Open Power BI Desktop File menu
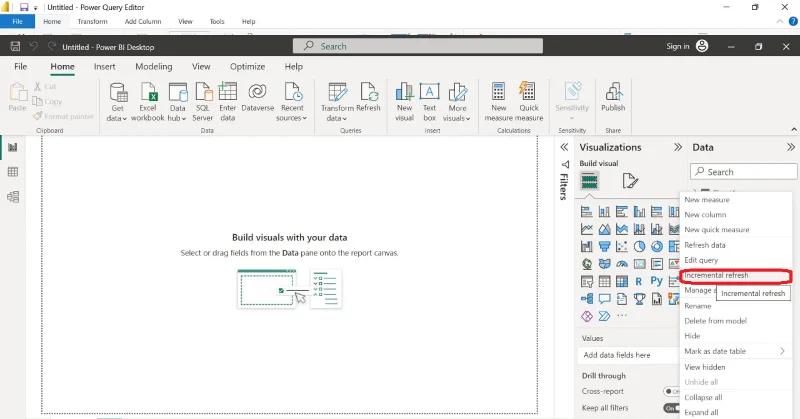Image resolution: width=800 pixels, height=419 pixels. pos(20,66)
